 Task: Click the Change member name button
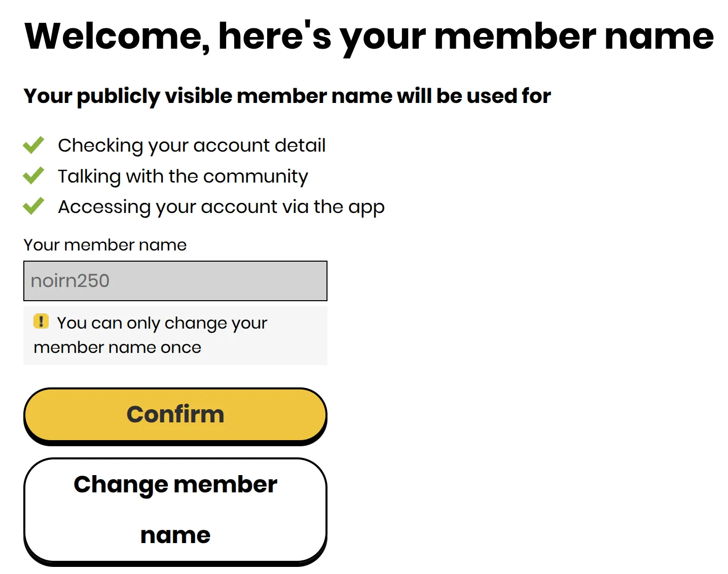175,509
